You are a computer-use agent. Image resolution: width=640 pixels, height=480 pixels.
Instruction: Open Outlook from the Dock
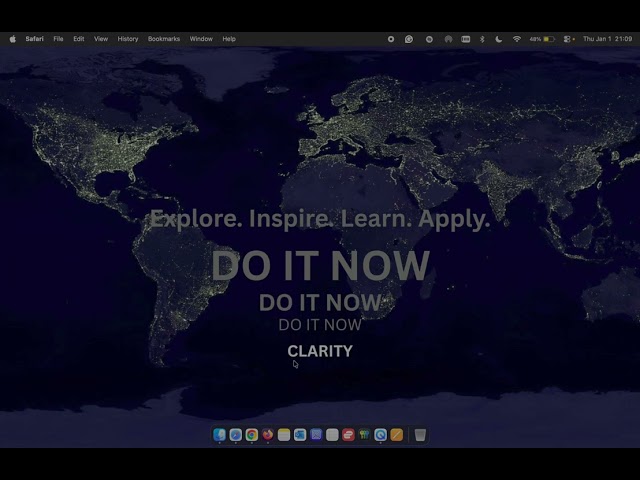point(300,435)
